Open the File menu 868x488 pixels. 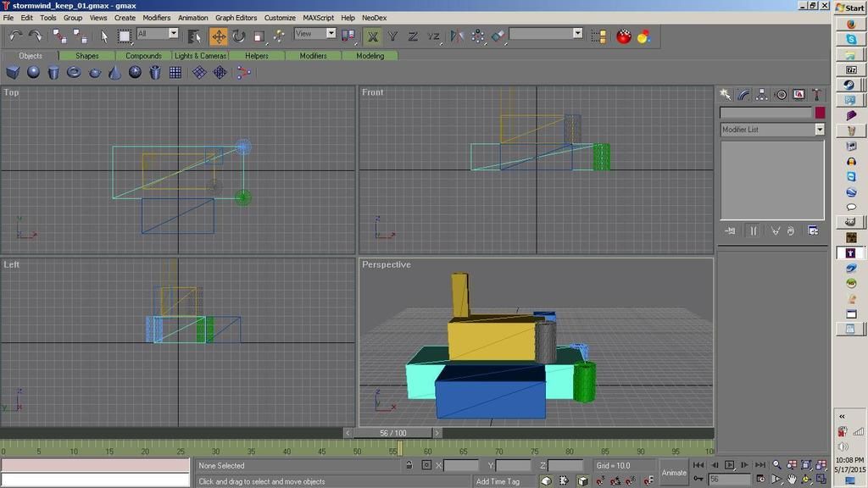tap(8, 18)
